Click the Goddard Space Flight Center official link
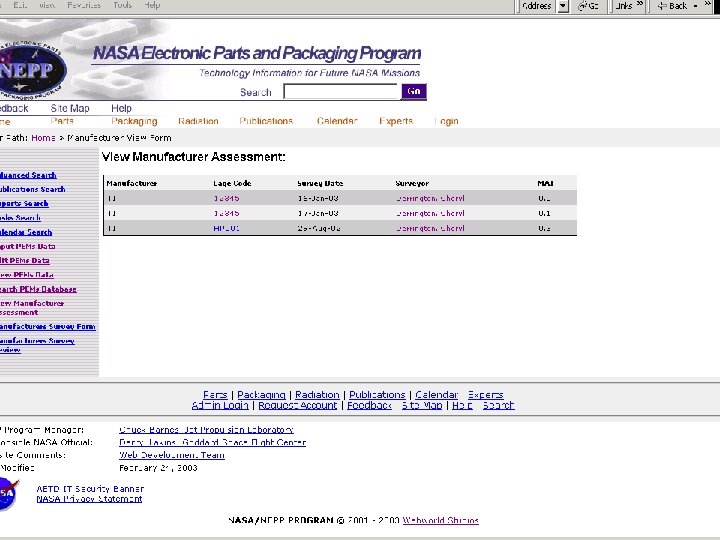The width and height of the screenshot is (720, 540). (x=213, y=443)
